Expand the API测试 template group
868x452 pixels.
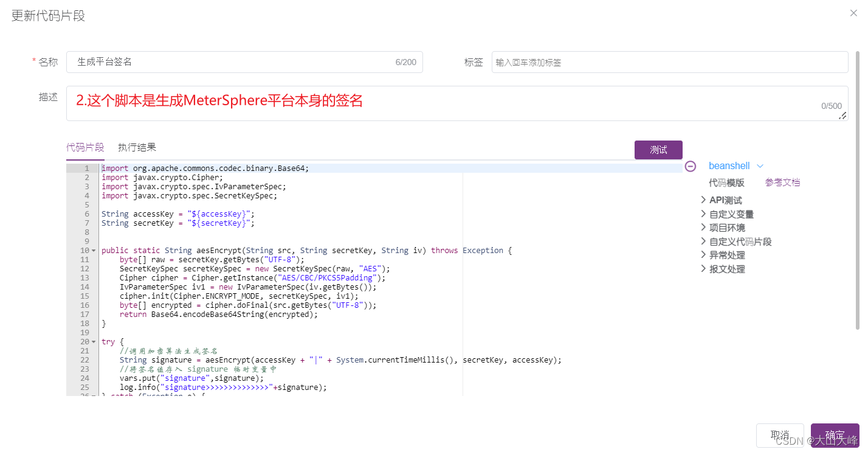(x=722, y=200)
